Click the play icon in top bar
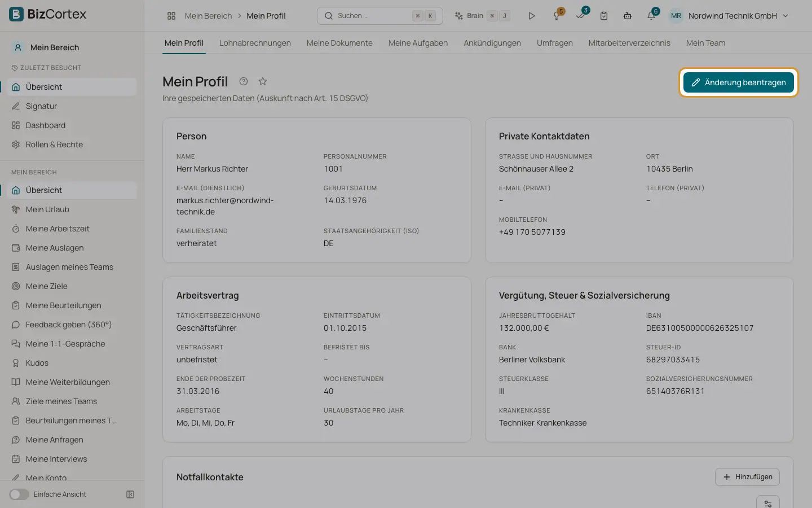Image resolution: width=812 pixels, height=508 pixels. [x=532, y=16]
